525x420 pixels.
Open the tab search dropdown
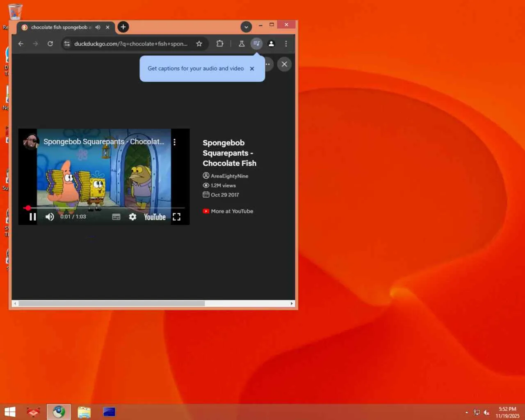[x=246, y=27]
